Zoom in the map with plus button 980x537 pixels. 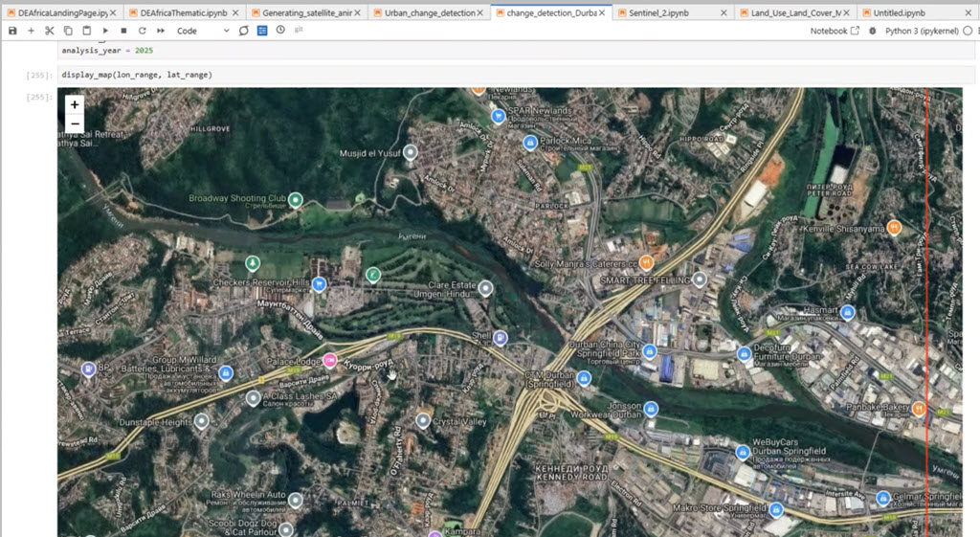click(75, 104)
